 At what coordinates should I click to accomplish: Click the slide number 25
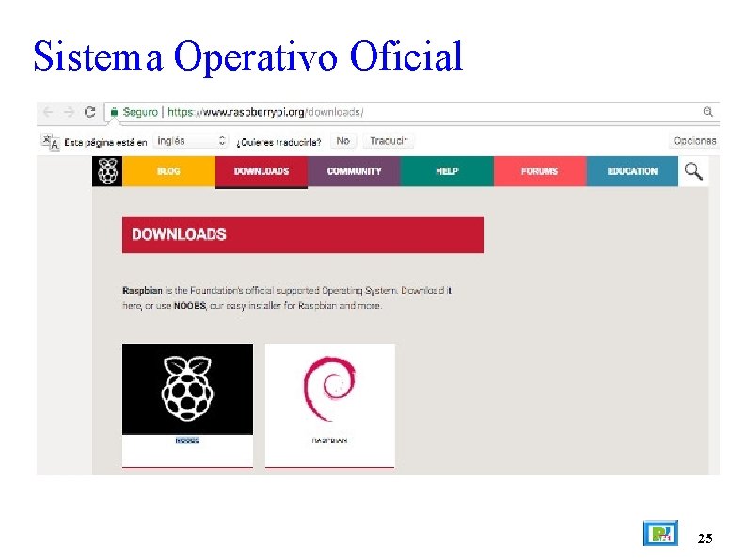pos(705,538)
